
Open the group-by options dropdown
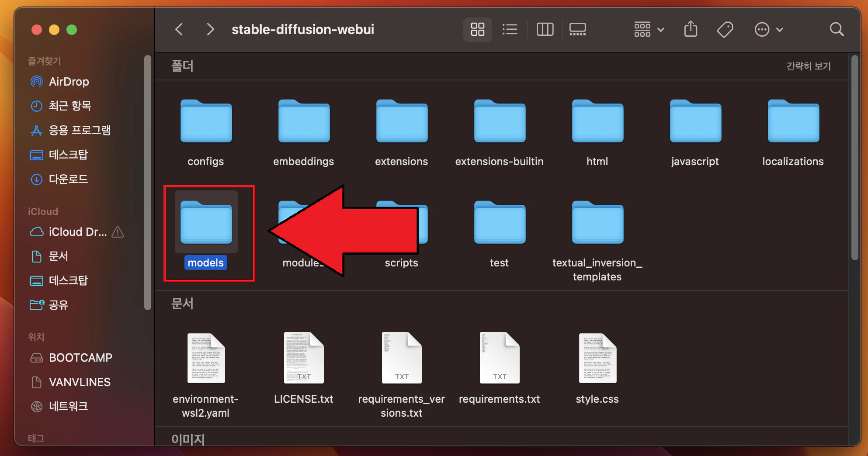click(x=649, y=30)
